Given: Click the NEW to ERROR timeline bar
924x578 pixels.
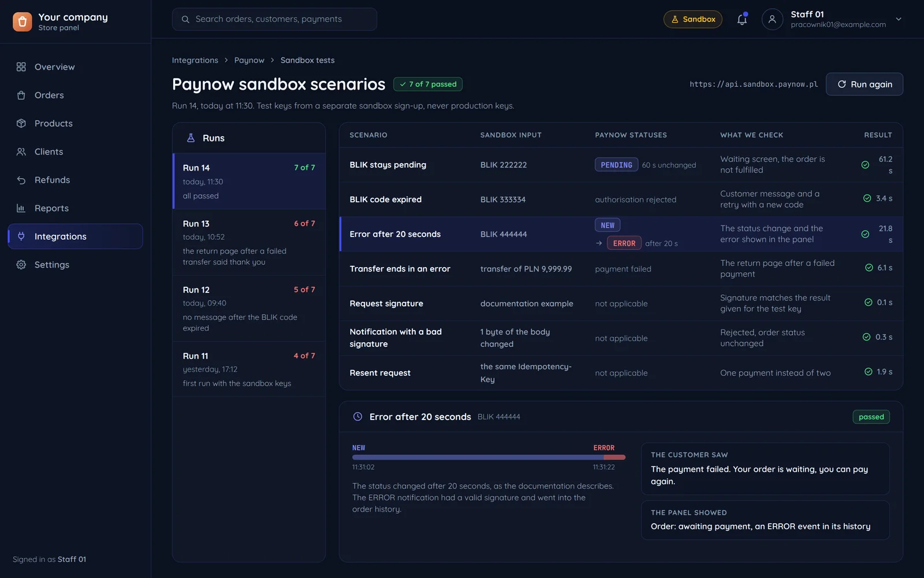Looking at the screenshot, I should coord(489,457).
